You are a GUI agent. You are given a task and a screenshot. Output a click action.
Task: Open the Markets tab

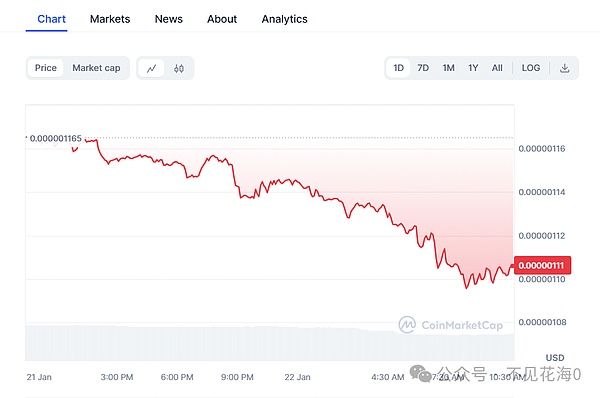(110, 19)
